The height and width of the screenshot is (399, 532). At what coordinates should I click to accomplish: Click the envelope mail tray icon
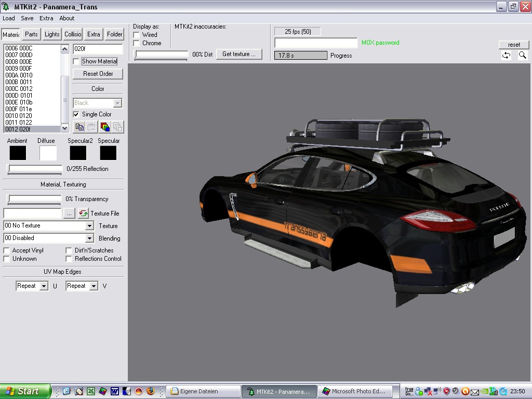pyautogui.click(x=475, y=392)
